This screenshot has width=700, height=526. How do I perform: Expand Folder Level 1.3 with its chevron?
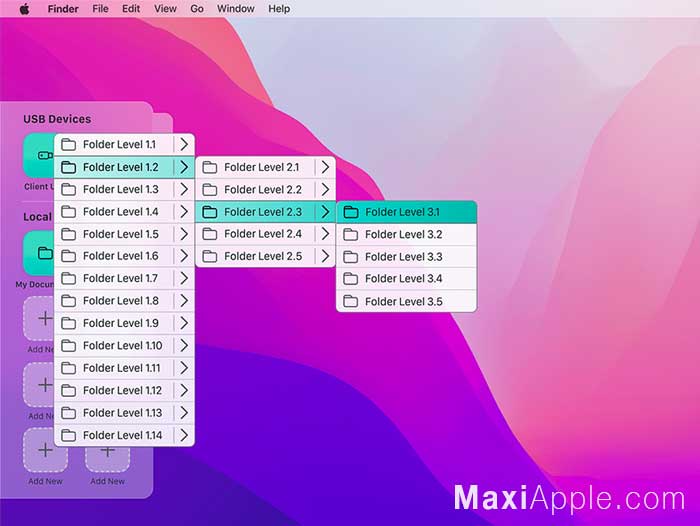(184, 189)
